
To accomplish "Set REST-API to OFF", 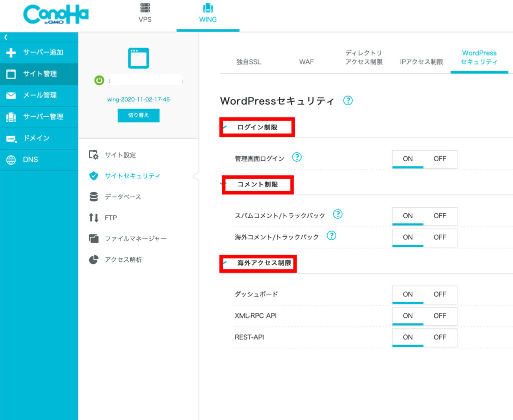I will (x=440, y=337).
